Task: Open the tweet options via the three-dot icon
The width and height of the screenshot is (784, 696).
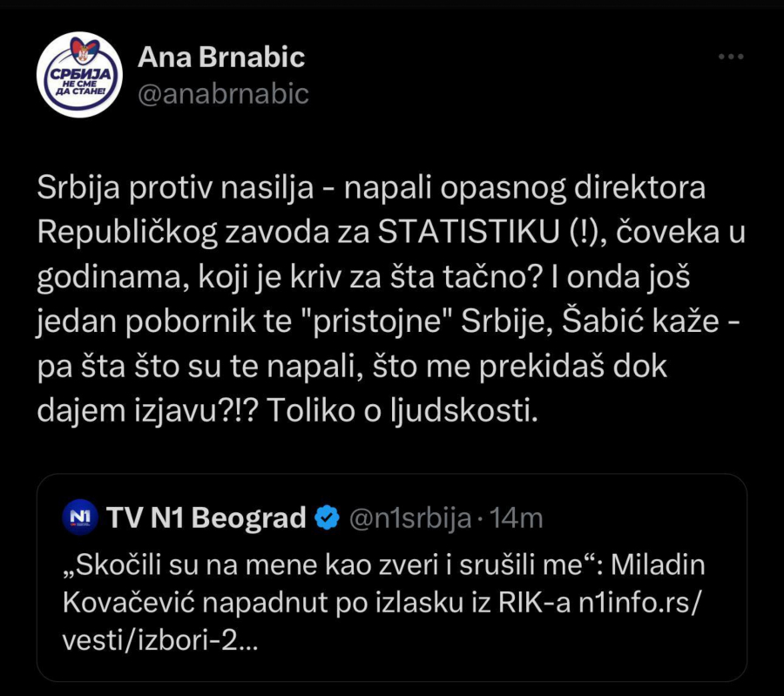Action: 730,54
